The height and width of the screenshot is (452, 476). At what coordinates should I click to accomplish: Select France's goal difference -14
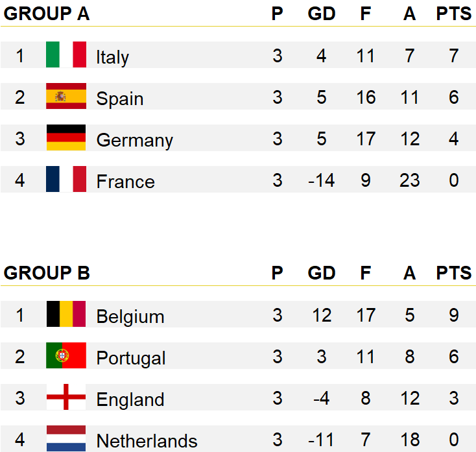click(322, 180)
